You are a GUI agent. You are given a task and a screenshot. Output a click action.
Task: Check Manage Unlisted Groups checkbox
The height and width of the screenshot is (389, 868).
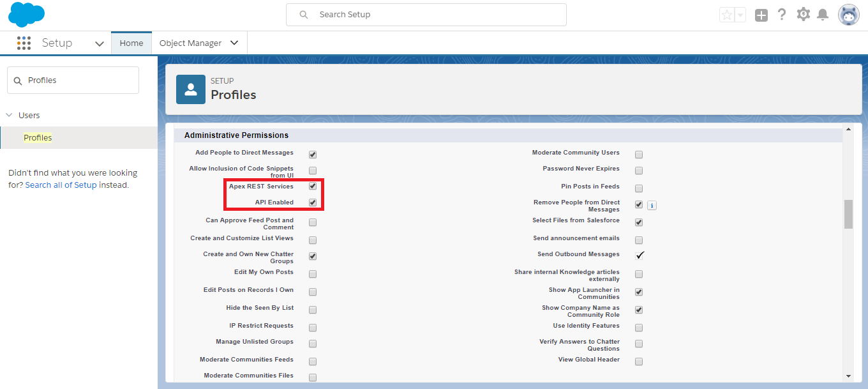coord(313,344)
